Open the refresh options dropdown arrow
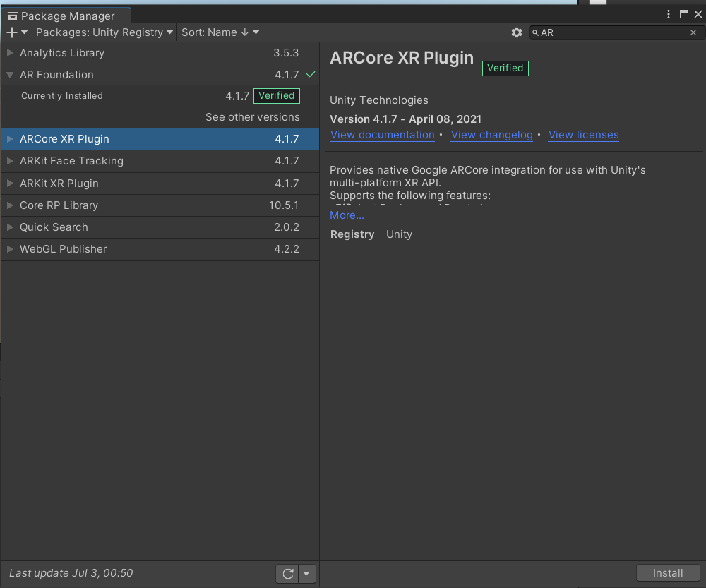This screenshot has height=588, width=706. 306,574
